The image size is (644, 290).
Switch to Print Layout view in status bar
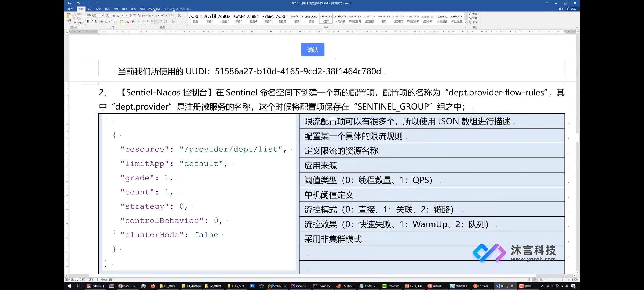[535, 280]
